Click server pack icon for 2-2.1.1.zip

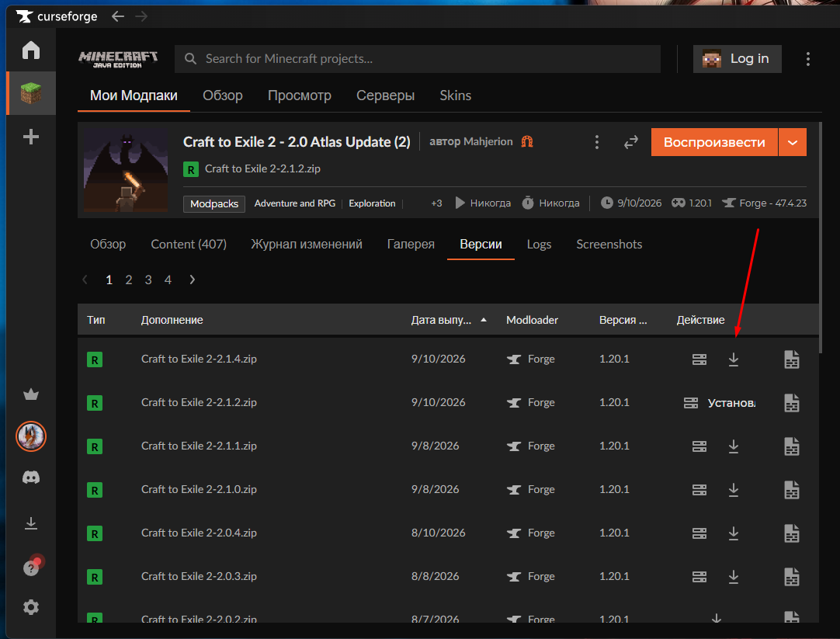click(699, 446)
